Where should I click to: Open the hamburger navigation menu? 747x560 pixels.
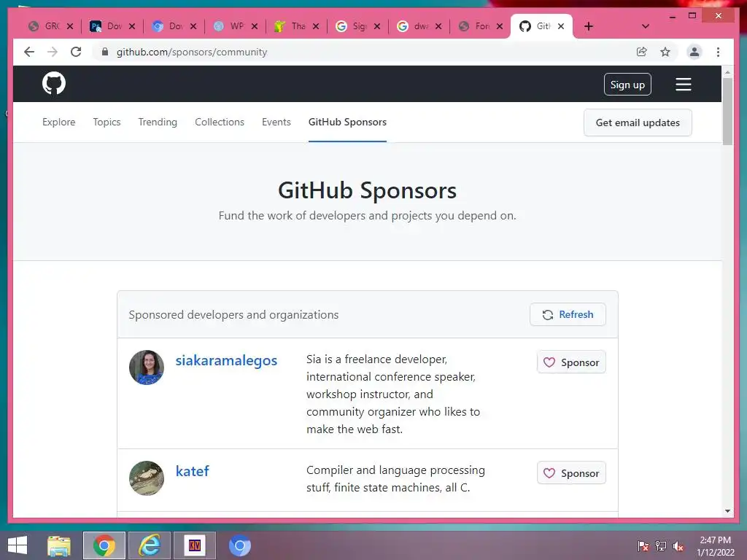(683, 85)
